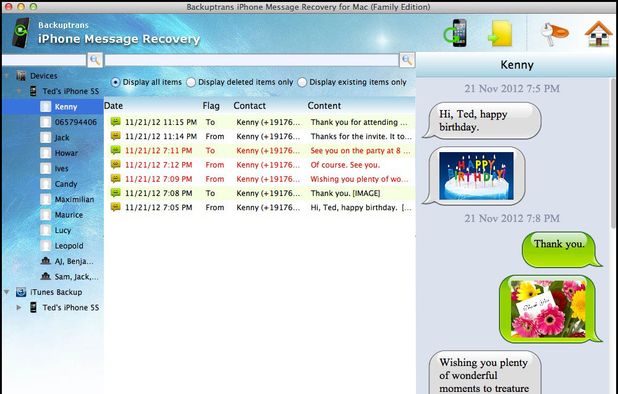The height and width of the screenshot is (394, 618).
Task: Select the Maurice contact
Action: pyautogui.click(x=69, y=215)
